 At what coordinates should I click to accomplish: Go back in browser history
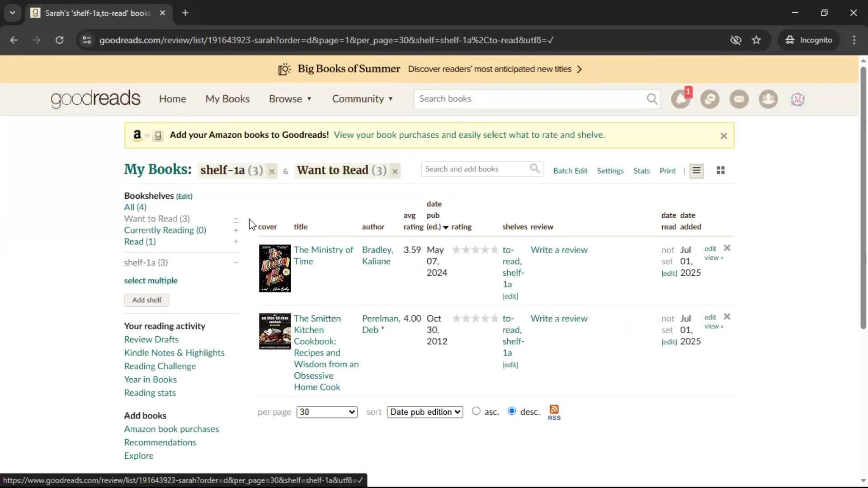click(14, 40)
